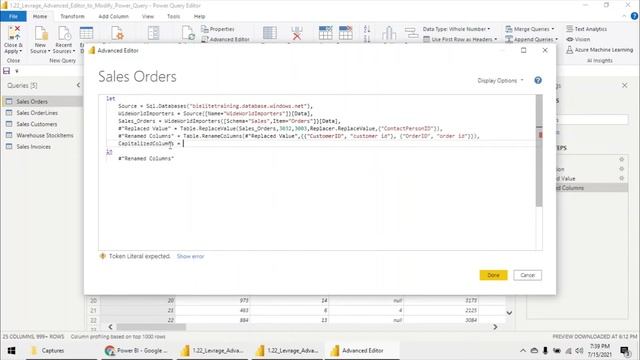Open the Display Options dropdown
640x360 pixels.
pos(500,80)
